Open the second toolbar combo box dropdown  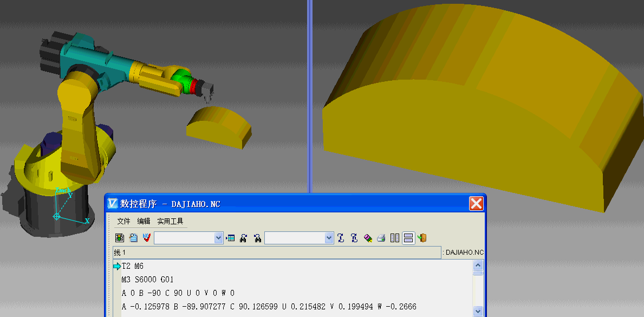329,238
